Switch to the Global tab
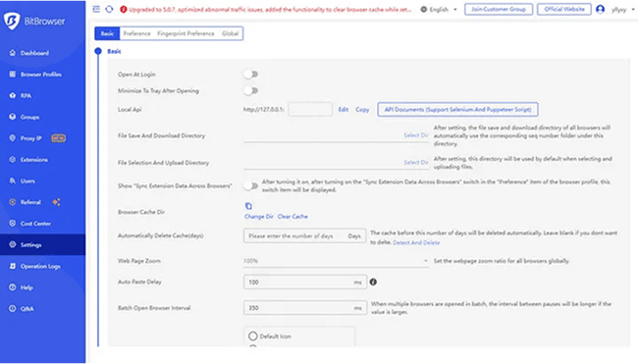This screenshot has width=638, height=364. click(x=230, y=33)
